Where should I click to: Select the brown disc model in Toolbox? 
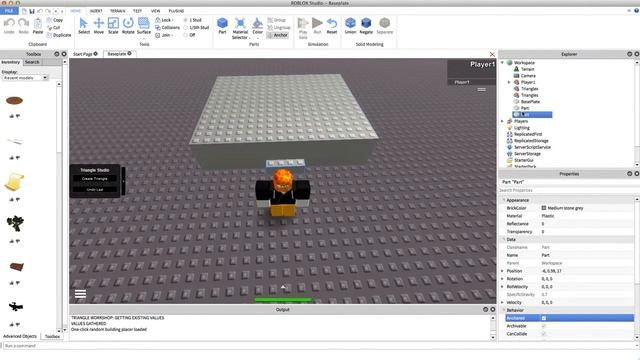tap(14, 100)
